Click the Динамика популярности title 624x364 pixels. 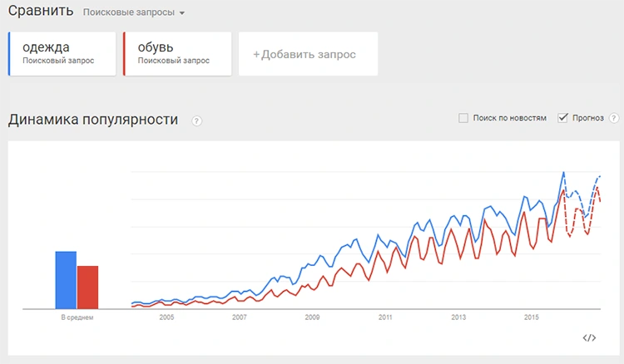click(x=93, y=120)
